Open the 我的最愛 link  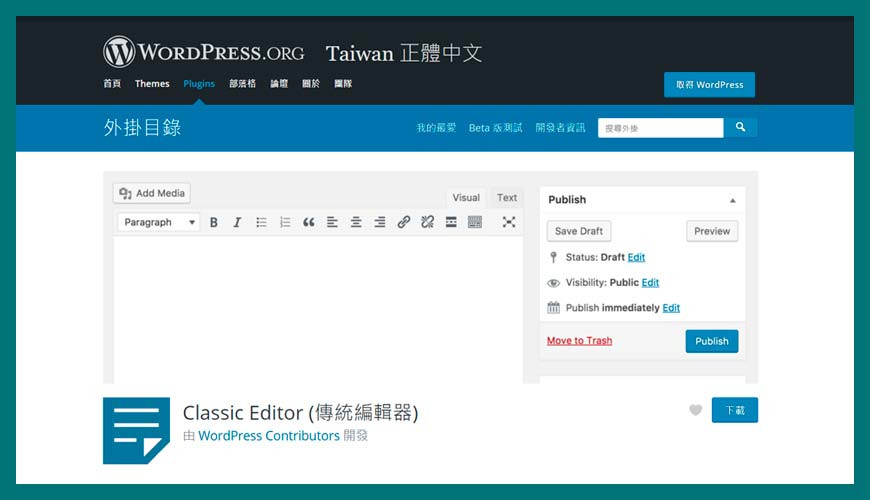pyautogui.click(x=436, y=128)
